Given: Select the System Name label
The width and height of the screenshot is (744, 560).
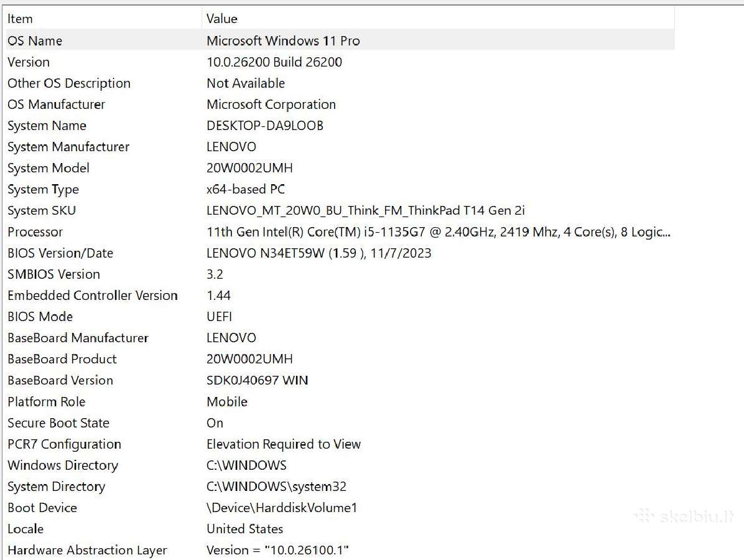Looking at the screenshot, I should (47, 126).
